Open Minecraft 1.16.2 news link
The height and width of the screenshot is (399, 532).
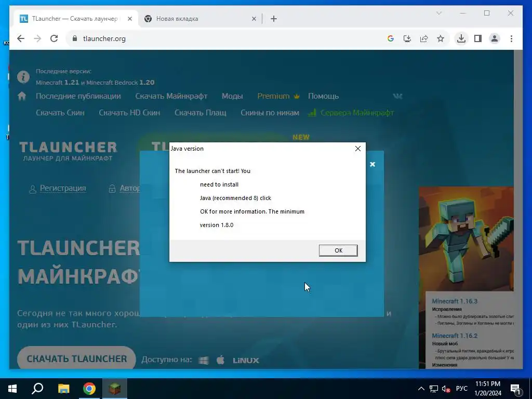pos(454,336)
